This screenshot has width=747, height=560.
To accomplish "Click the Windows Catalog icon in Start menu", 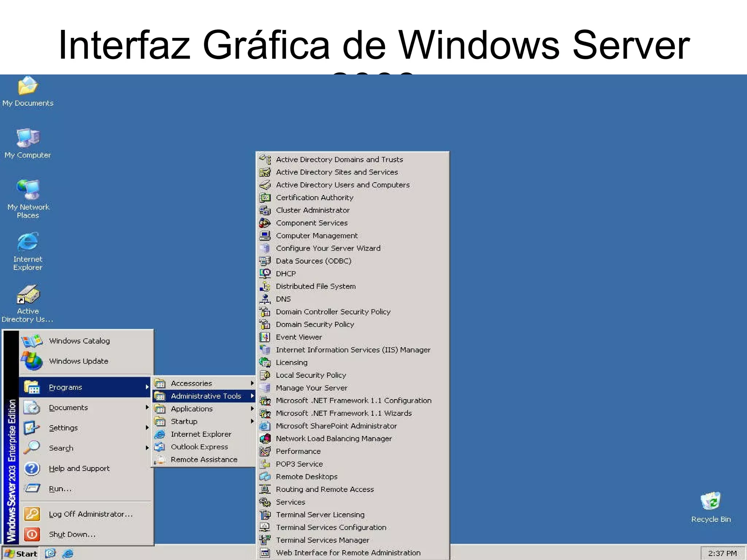I will (x=32, y=341).
